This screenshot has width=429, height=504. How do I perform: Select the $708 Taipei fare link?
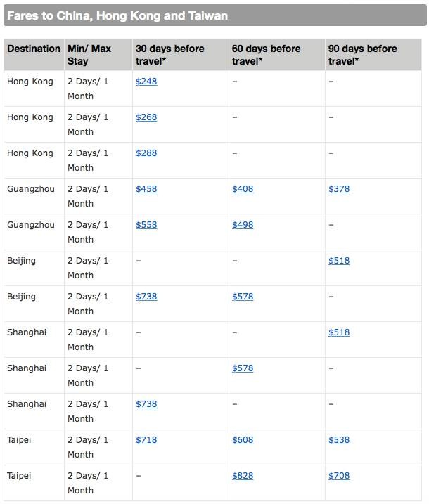tap(339, 476)
